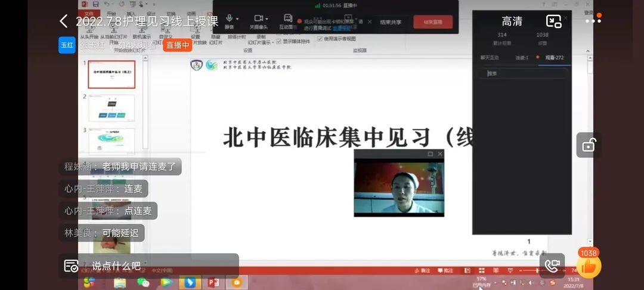
Task: Expand the microphone 静音 dropdown arrow
Action: click(x=237, y=18)
